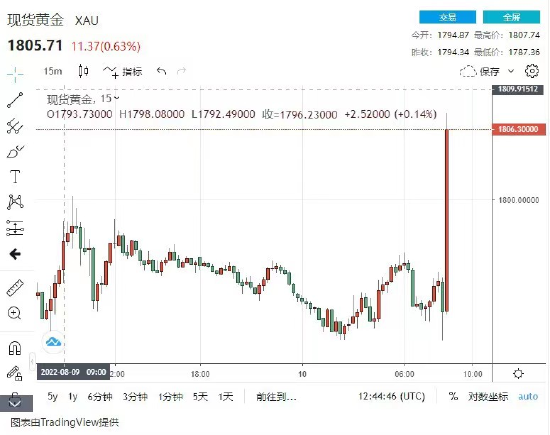Select the 1y date range
Screen dimensions: 550x435
pos(73,397)
